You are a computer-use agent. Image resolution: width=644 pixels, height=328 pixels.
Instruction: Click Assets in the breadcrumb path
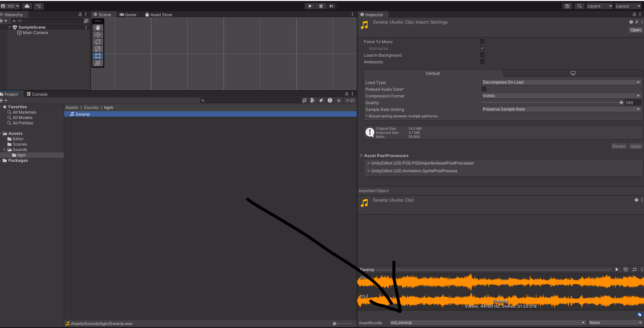point(72,108)
